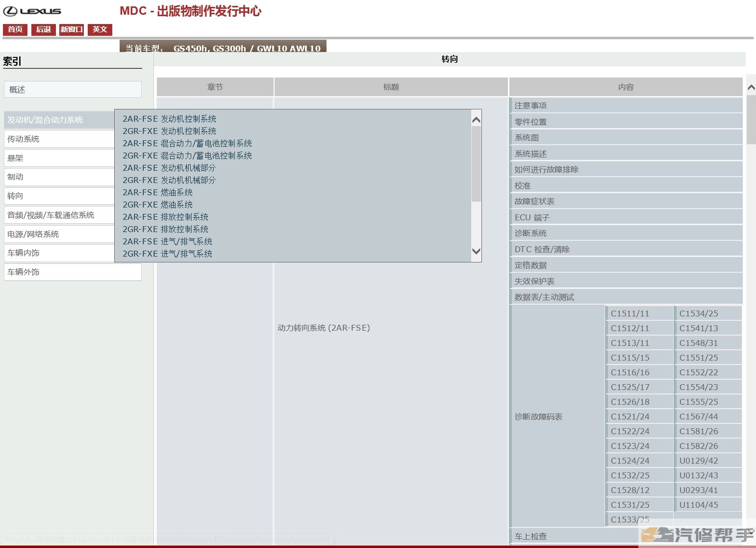Switch language with 英文 button
This screenshot has height=548, width=756.
[100, 29]
